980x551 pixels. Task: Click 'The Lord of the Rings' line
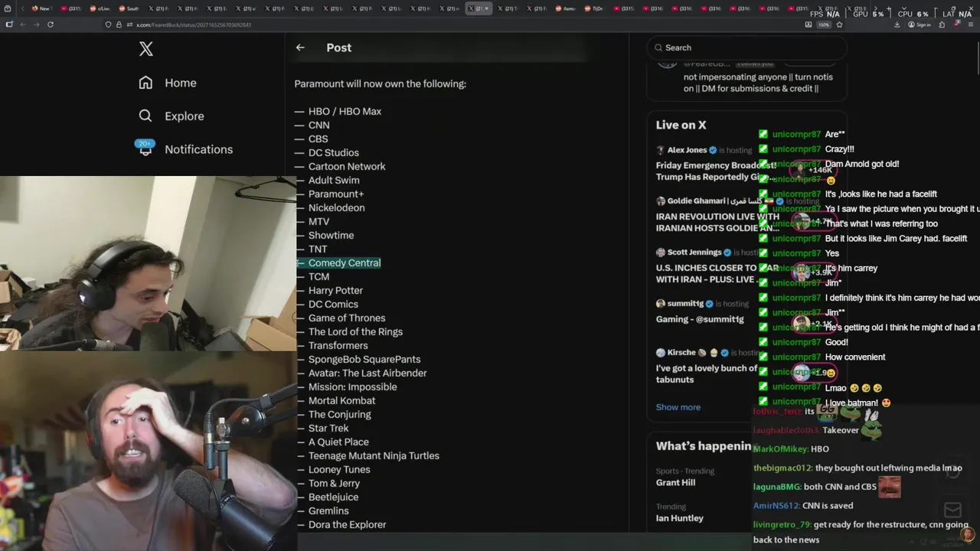point(355,331)
